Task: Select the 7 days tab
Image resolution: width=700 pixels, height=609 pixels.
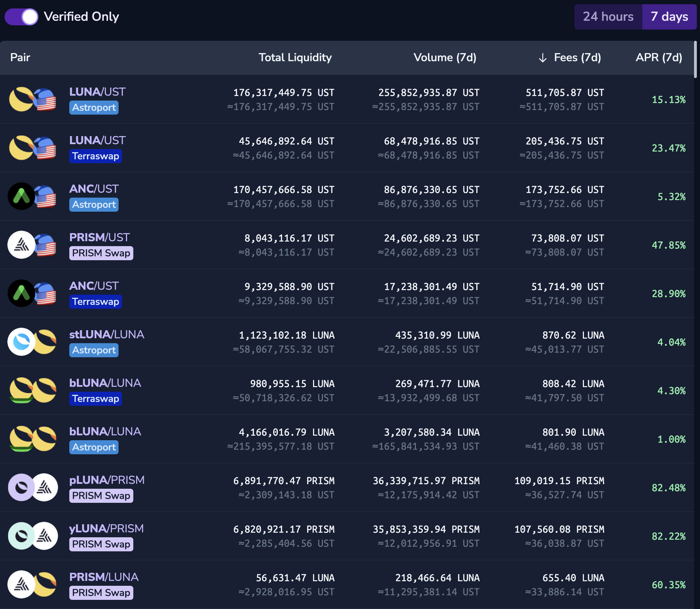Action: point(669,17)
